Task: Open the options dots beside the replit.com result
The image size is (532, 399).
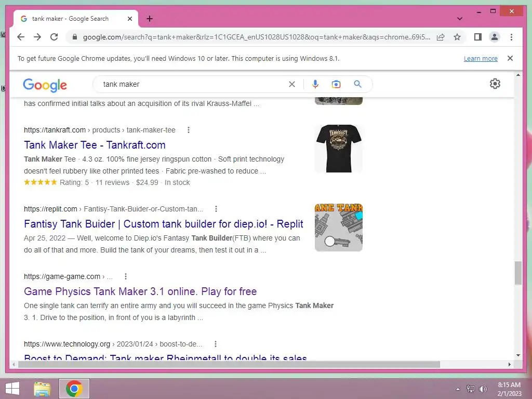Action: [x=216, y=209]
